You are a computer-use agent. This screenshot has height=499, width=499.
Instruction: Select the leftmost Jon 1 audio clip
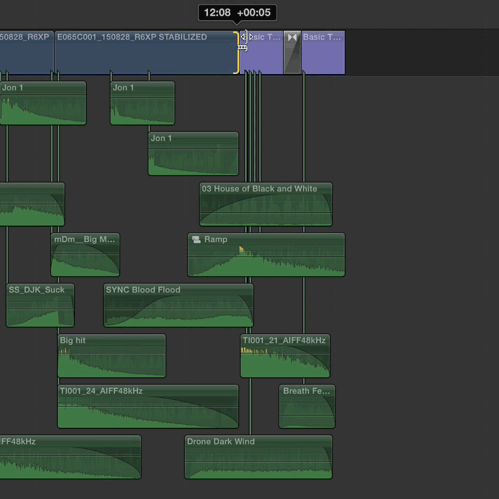43,103
